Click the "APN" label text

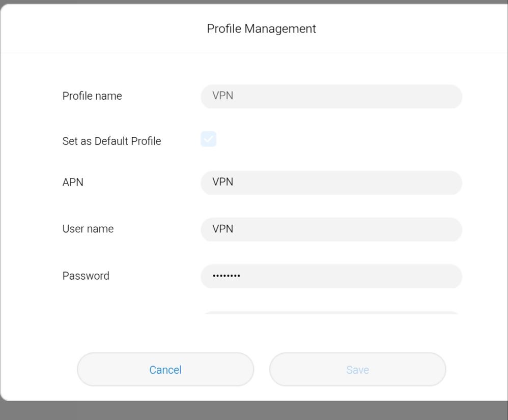pyautogui.click(x=73, y=183)
